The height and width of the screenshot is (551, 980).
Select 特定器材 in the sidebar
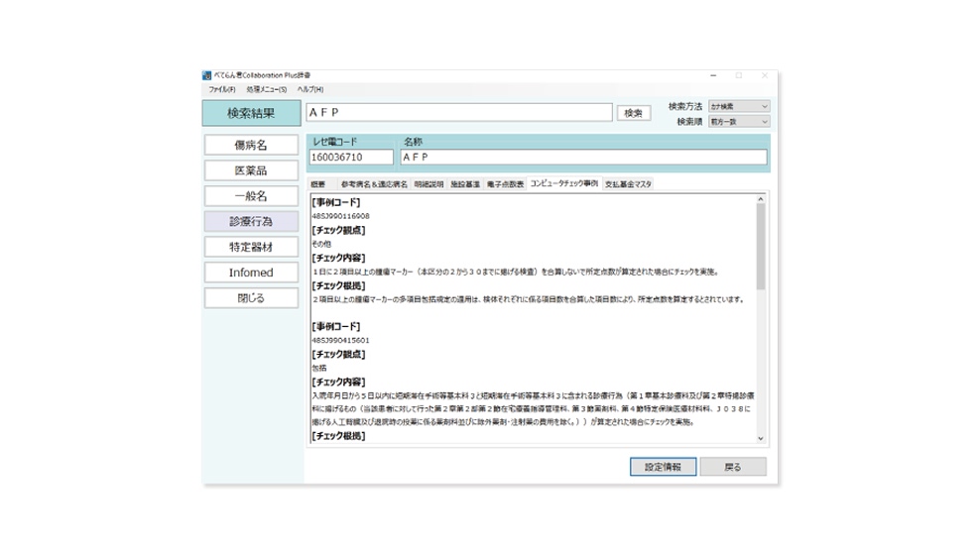coord(250,247)
